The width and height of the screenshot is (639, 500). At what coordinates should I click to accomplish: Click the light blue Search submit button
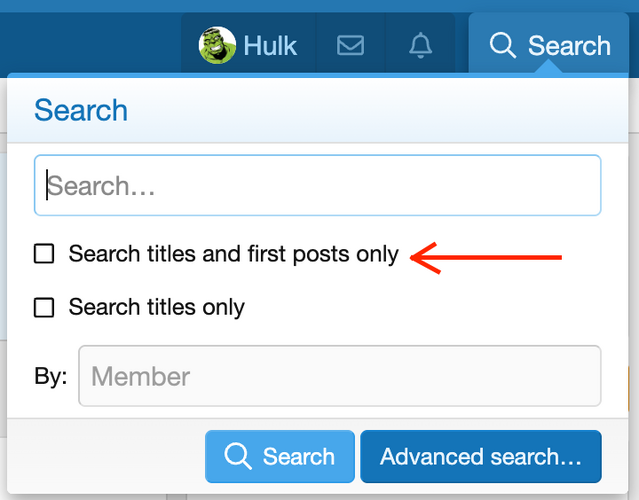click(280, 456)
